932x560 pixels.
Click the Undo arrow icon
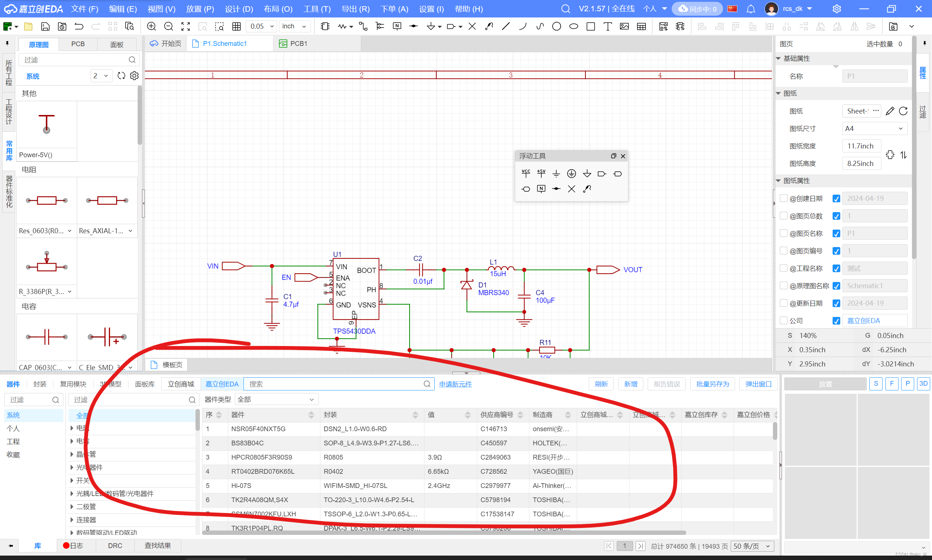(79, 27)
